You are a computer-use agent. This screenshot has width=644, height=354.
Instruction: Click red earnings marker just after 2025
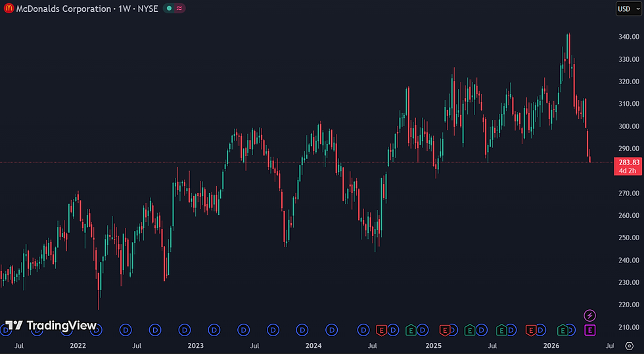click(445, 330)
